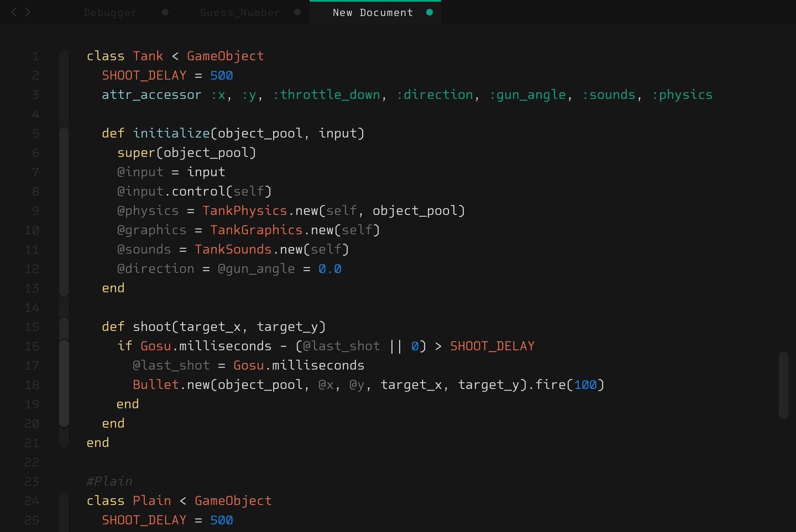The width and height of the screenshot is (796, 532).
Task: Click line number 12 in the gutter
Action: [31, 269]
